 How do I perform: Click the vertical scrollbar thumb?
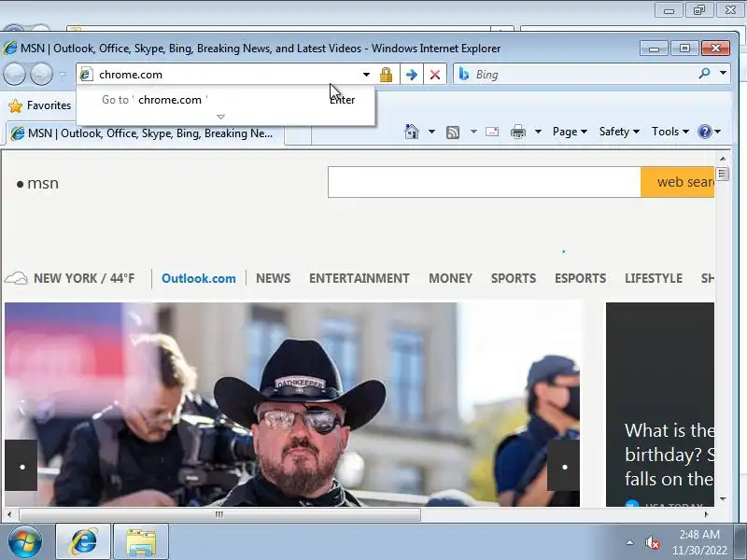(x=722, y=174)
